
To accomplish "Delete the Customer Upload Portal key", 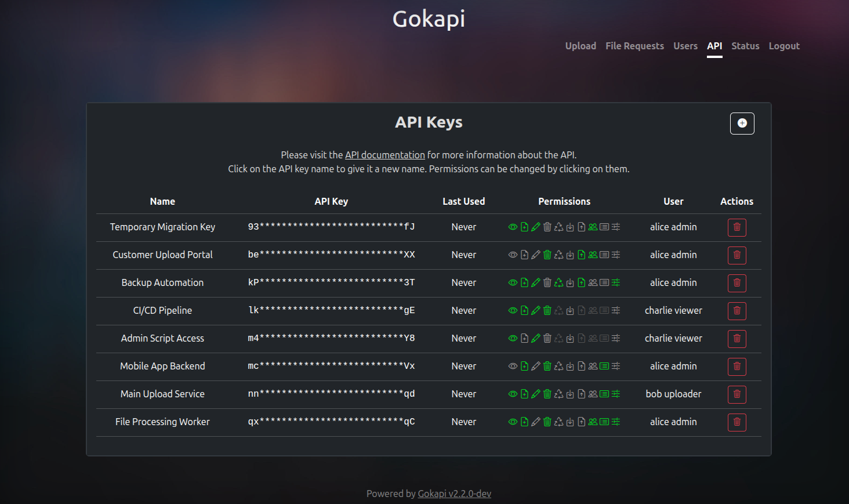I will pyautogui.click(x=736, y=255).
